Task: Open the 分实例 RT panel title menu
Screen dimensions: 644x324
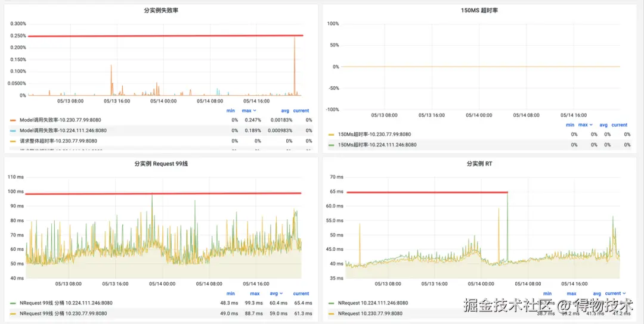Action: click(479, 164)
